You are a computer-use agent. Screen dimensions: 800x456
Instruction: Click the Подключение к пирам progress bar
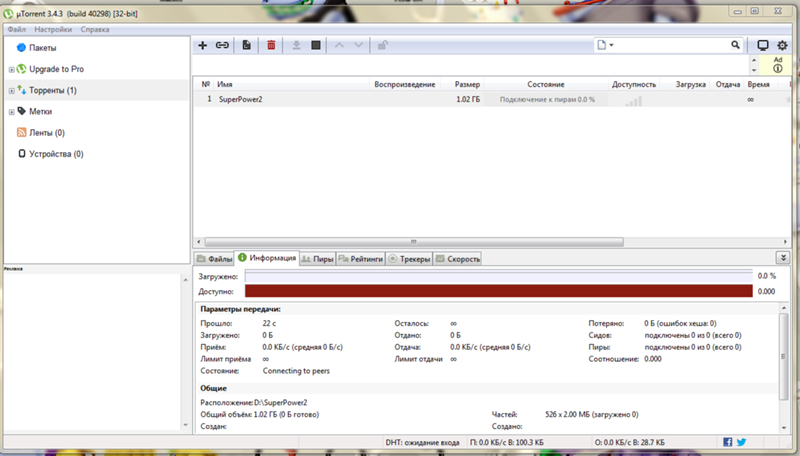(x=546, y=99)
